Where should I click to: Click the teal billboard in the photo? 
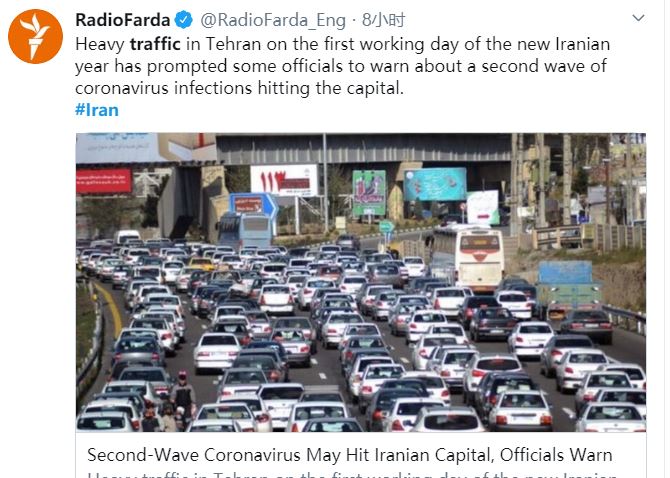[x=435, y=184]
